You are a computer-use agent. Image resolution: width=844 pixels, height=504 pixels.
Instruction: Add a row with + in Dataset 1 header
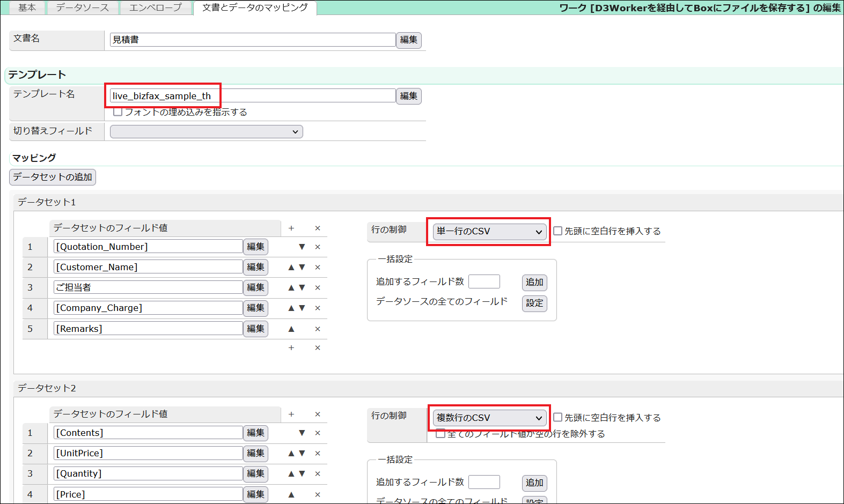[291, 228]
